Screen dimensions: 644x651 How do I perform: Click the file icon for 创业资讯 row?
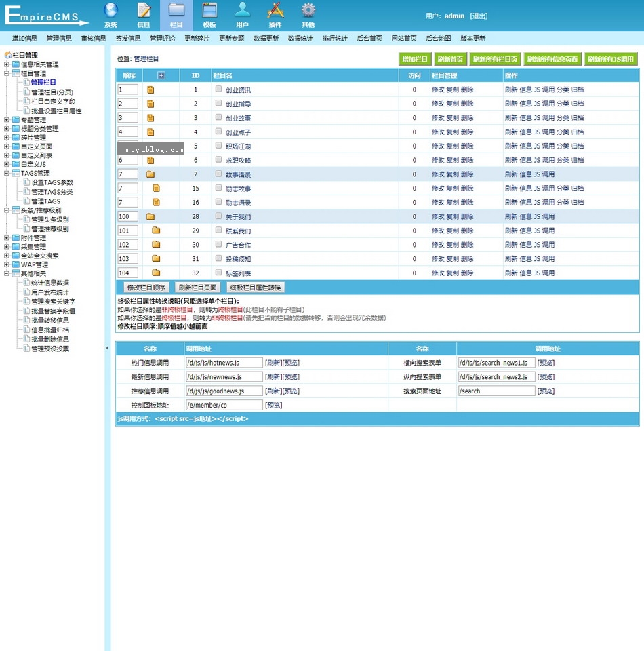(x=150, y=90)
